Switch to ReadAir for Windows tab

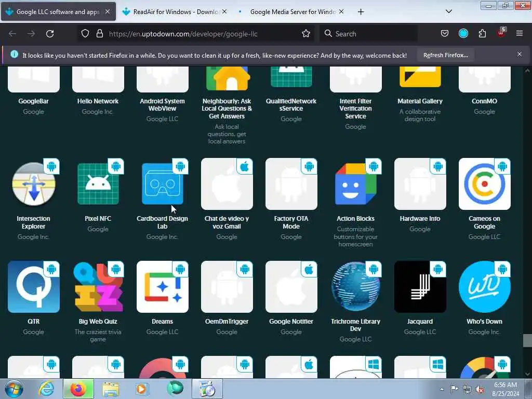(176, 11)
